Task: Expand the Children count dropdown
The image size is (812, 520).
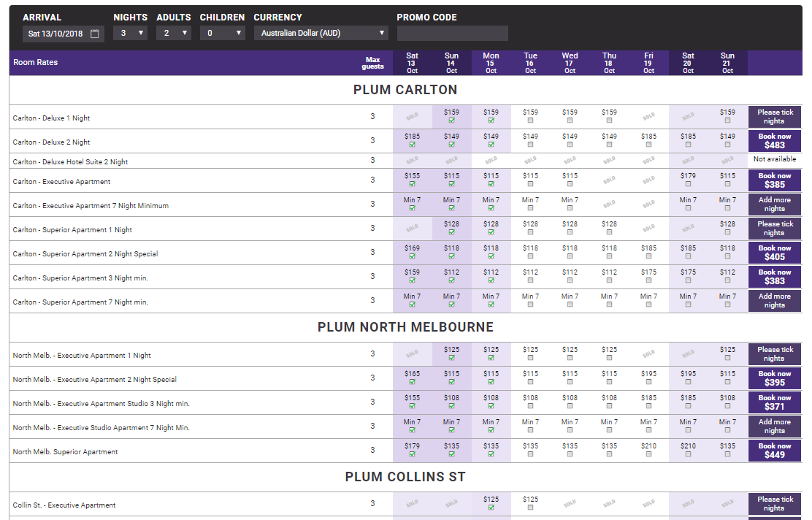Action: pos(223,33)
